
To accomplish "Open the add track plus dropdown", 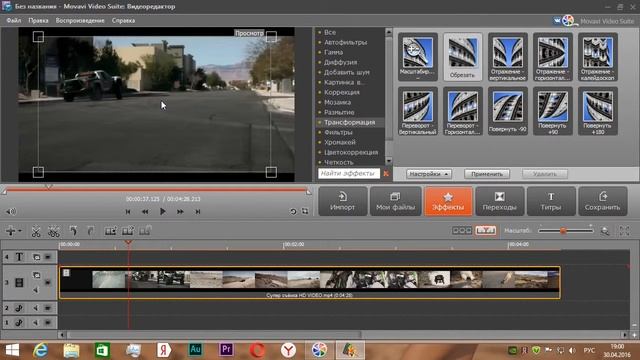I will click(x=13, y=231).
